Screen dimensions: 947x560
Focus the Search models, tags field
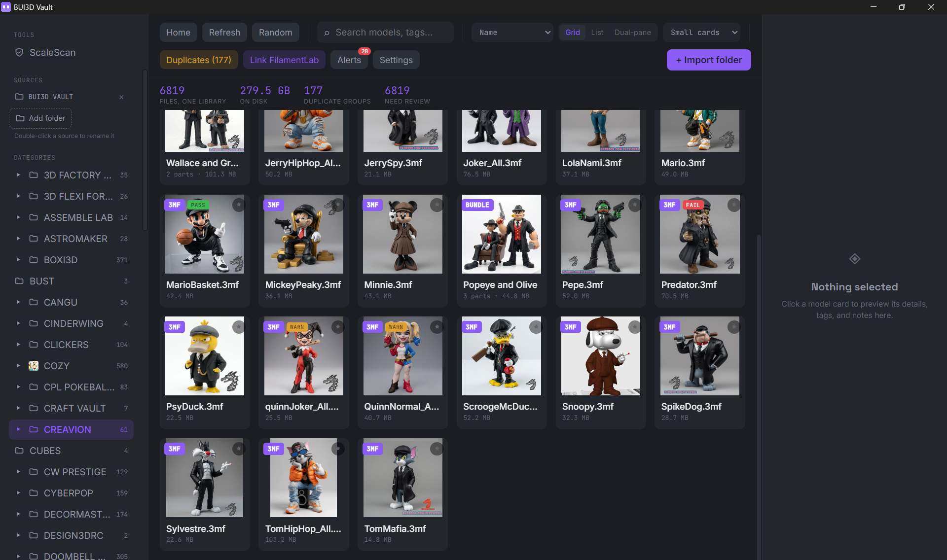tap(385, 33)
